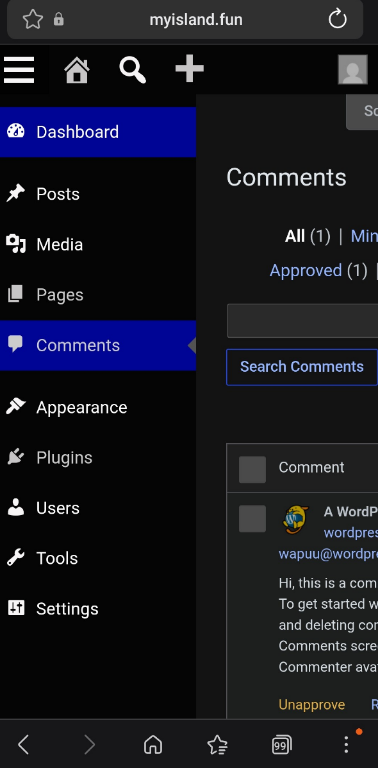Open Plugins in the sidebar
This screenshot has height=768, width=378.
[98, 457]
